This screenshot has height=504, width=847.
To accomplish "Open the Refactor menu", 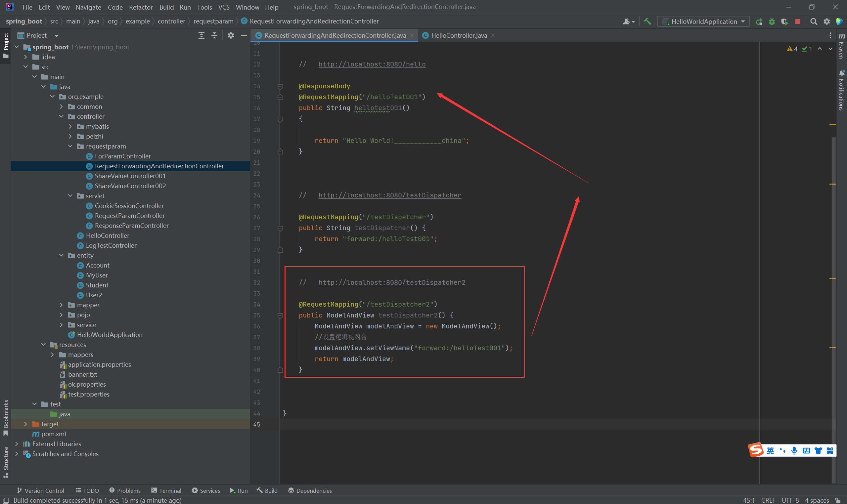I will coord(140,7).
